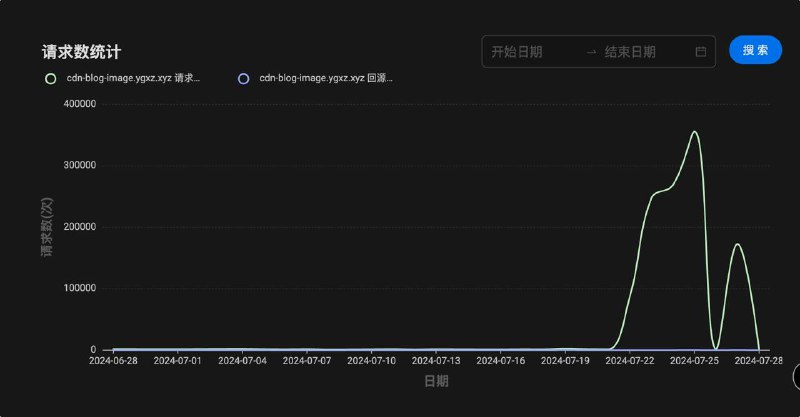Click the 2024-07-25 x-axis date label
The width and height of the screenshot is (800, 417).
point(695,360)
